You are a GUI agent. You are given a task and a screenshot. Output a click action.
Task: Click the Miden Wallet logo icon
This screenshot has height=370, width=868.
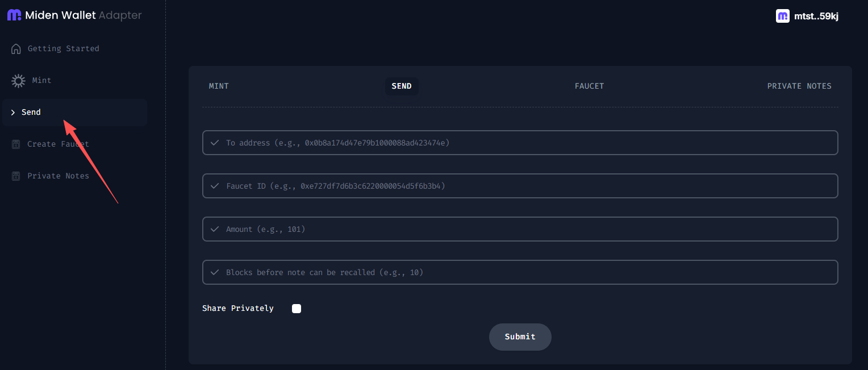tap(14, 15)
